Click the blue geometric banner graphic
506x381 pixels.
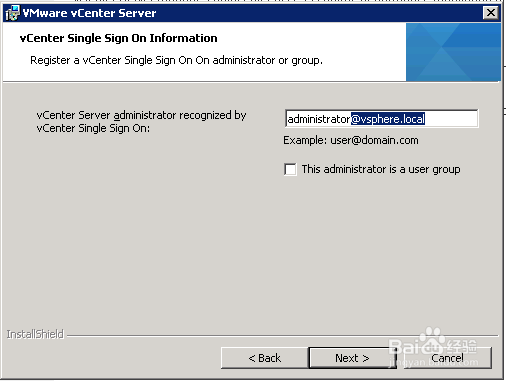click(x=453, y=52)
